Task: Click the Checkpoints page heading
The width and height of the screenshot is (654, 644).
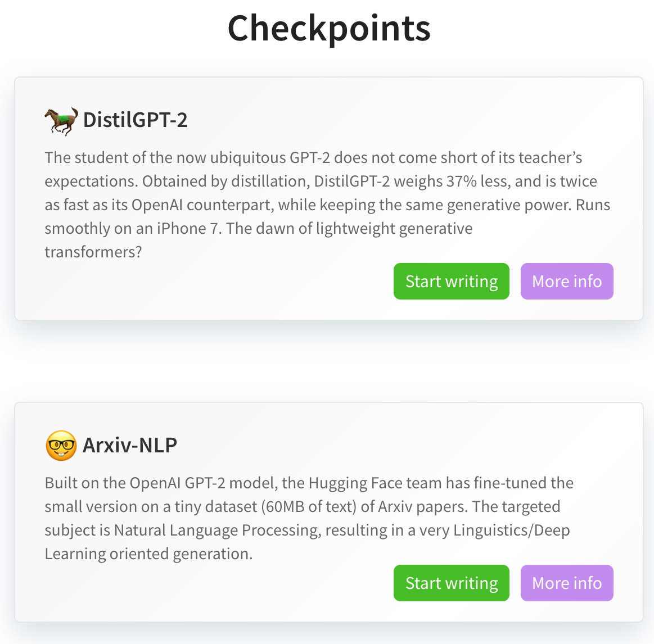Action: tap(328, 29)
